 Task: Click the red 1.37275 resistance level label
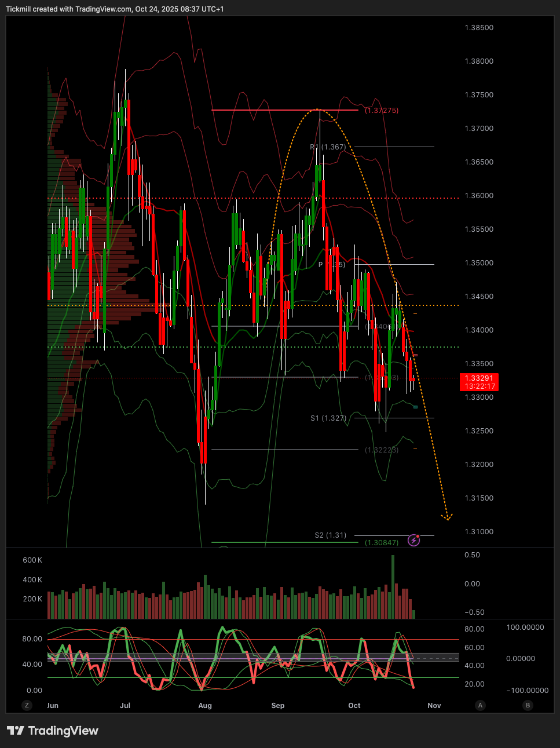click(x=382, y=110)
